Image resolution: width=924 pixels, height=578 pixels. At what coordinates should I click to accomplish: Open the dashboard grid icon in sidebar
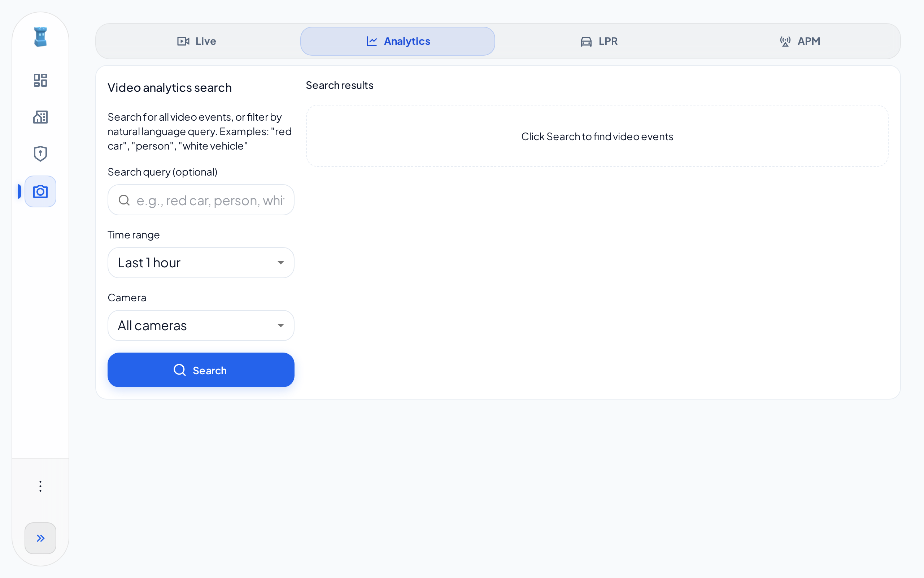click(x=40, y=80)
